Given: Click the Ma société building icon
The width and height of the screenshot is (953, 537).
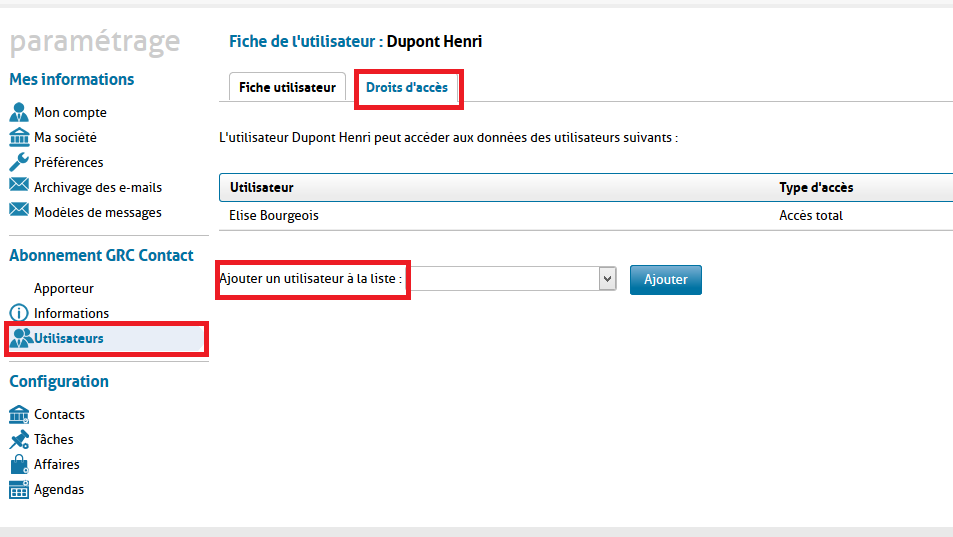Looking at the screenshot, I should tap(19, 137).
